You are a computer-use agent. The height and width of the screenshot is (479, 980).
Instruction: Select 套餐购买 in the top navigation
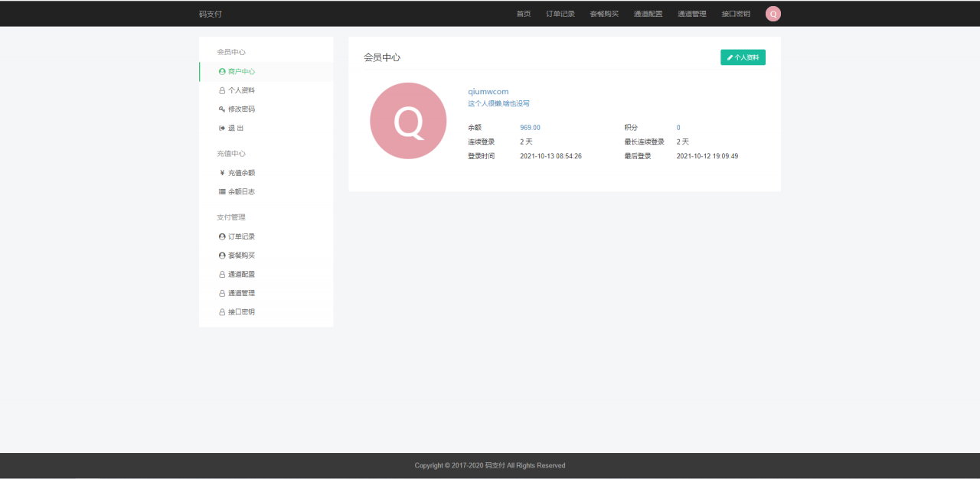[604, 14]
